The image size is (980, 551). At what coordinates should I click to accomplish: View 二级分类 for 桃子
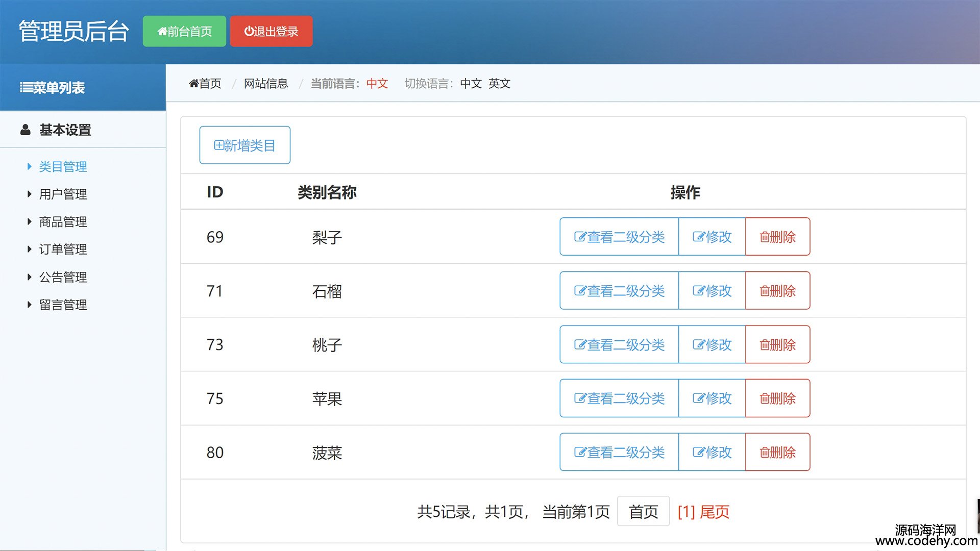pos(619,345)
